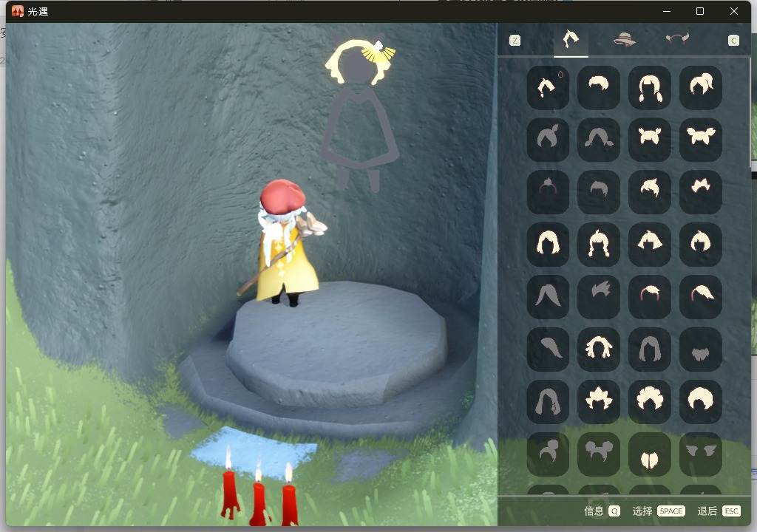Choose the cream spiky crown hairstyle
This screenshot has width=757, height=532.
point(599,401)
